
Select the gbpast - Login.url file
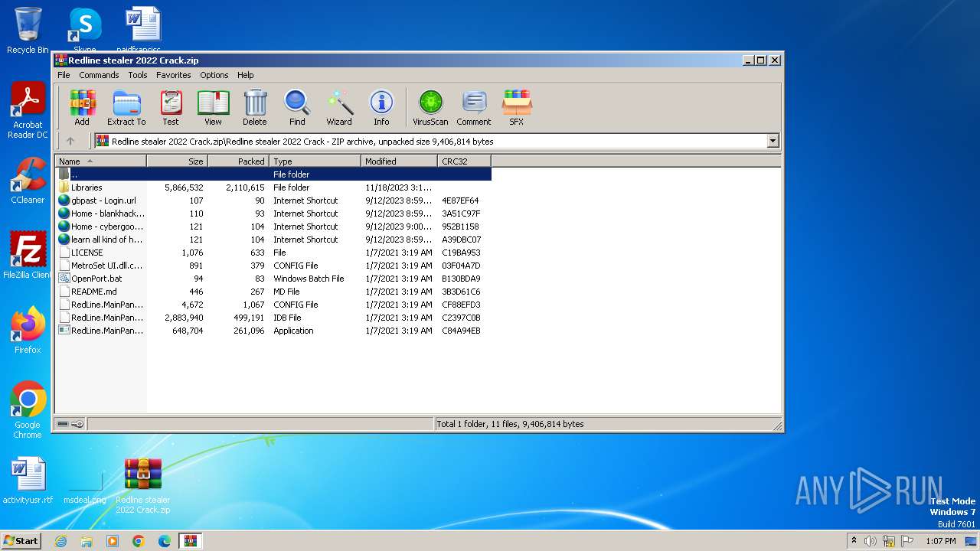[x=273, y=201]
